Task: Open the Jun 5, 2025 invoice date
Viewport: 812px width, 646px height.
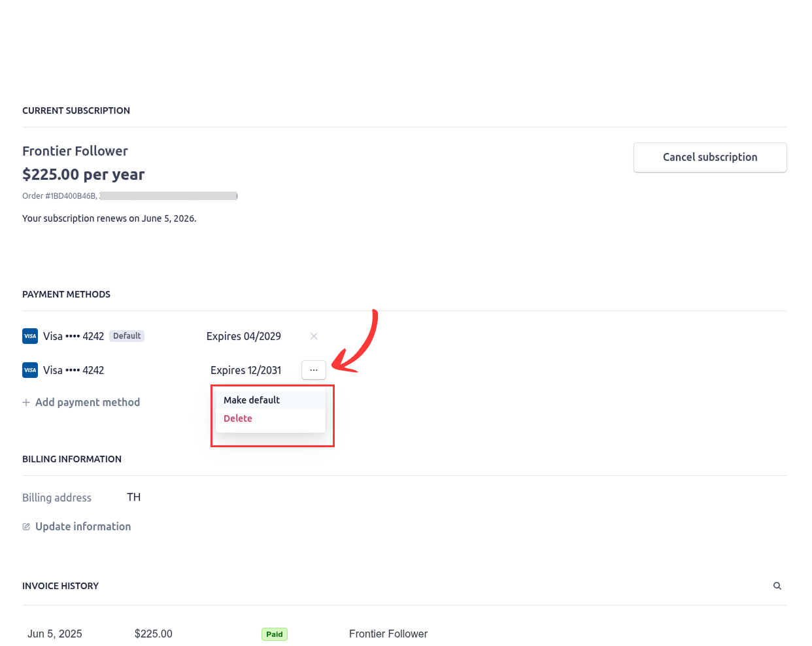Action: click(x=55, y=634)
